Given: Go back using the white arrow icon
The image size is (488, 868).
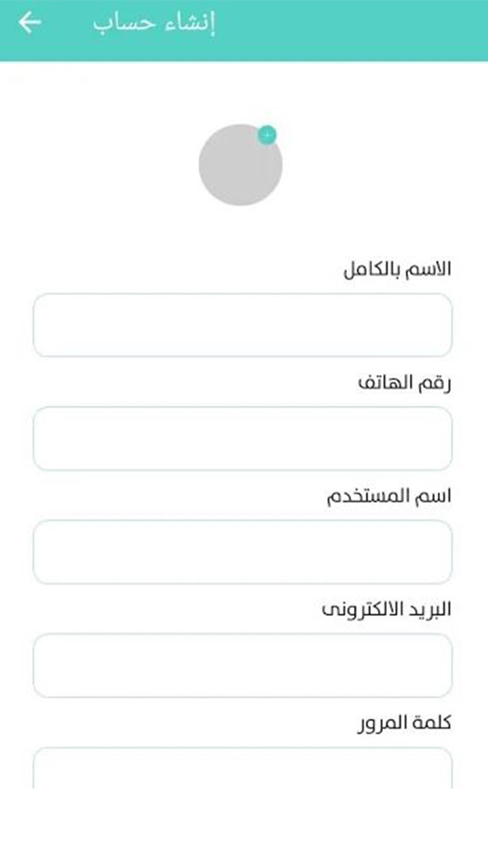Looking at the screenshot, I should (29, 22).
